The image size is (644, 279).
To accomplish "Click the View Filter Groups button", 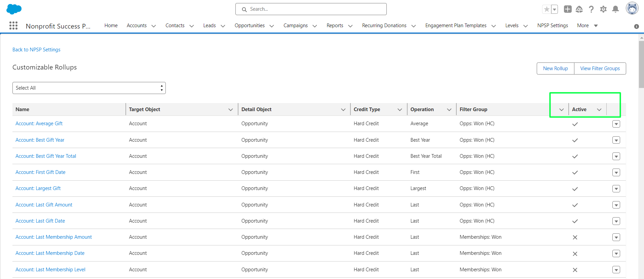I will click(x=600, y=68).
